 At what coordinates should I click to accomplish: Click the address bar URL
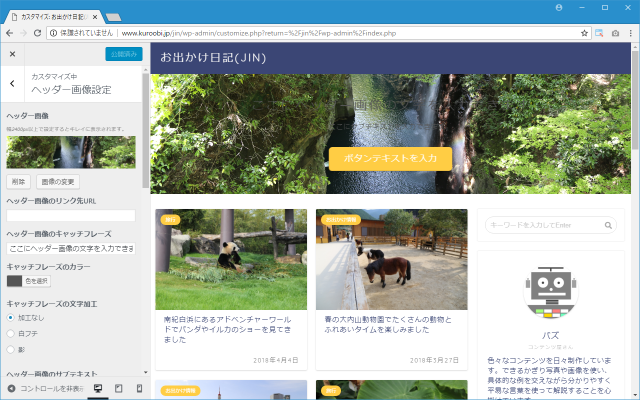pos(259,33)
